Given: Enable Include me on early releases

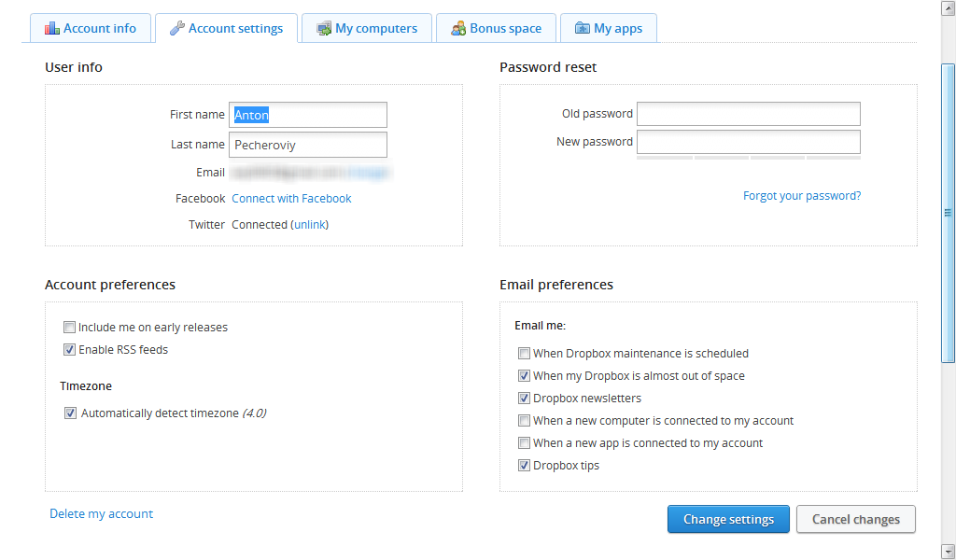Looking at the screenshot, I should click(x=69, y=328).
